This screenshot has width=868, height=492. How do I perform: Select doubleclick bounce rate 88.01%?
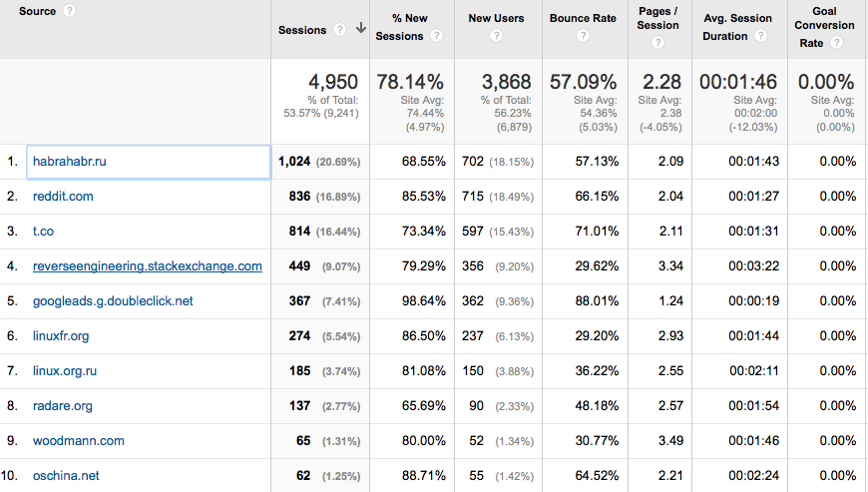coord(597,300)
